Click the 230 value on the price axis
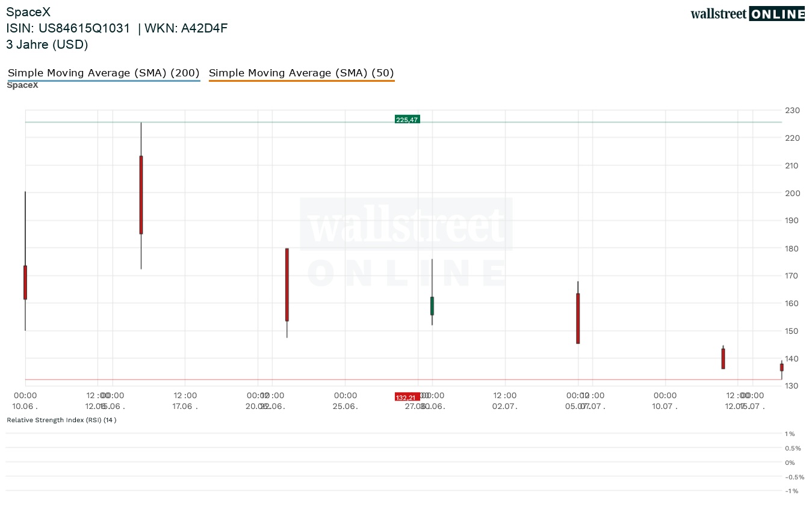The height and width of the screenshot is (507, 812). click(x=792, y=110)
